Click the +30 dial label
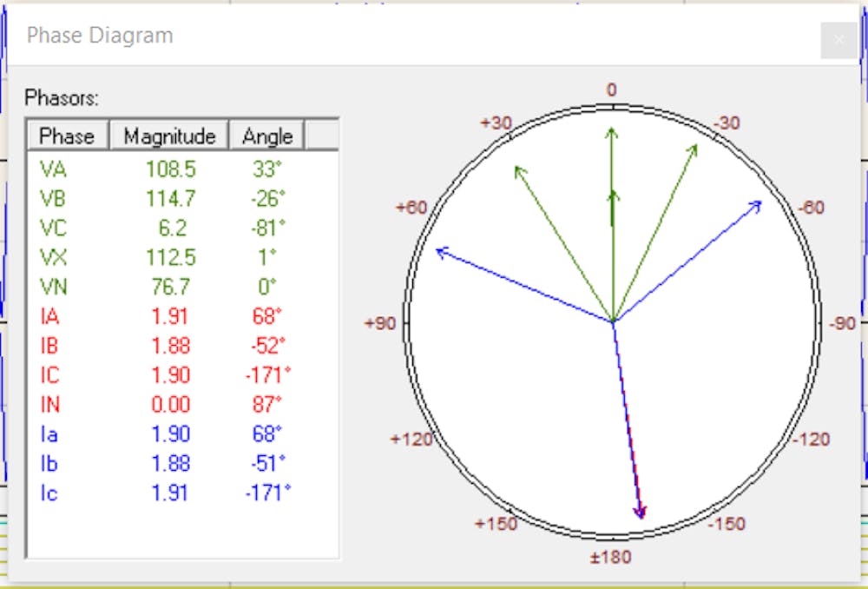The height and width of the screenshot is (589, 868). [496, 122]
